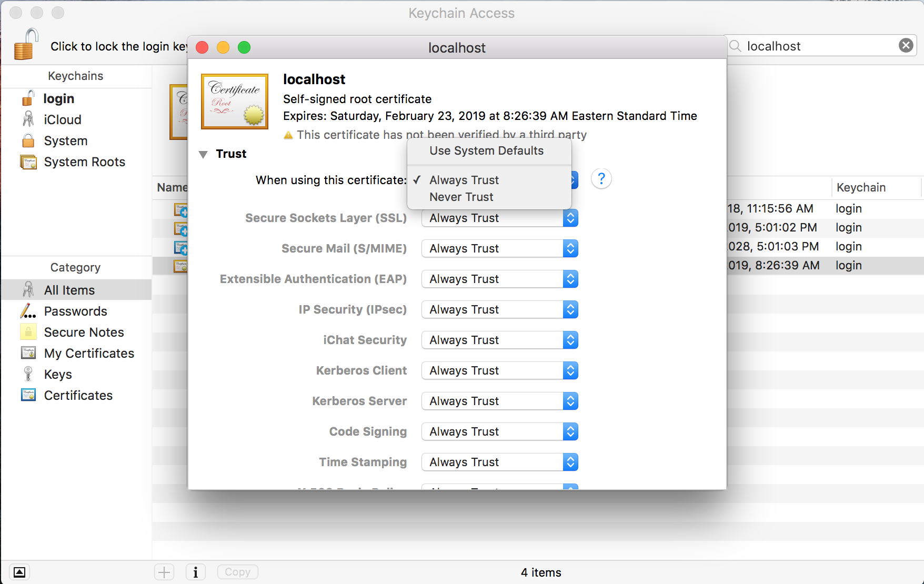Select the iCloud keychain
The width and height of the screenshot is (924, 584).
62,120
